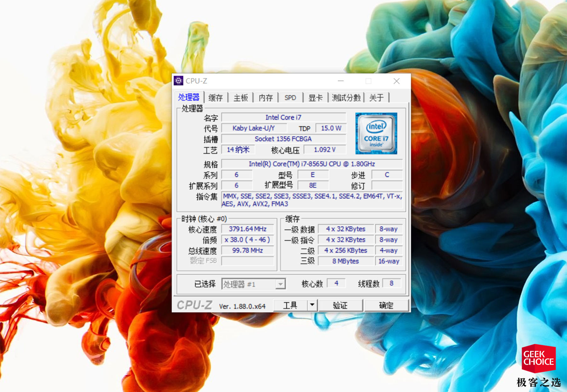
Task: Select the 内存 (Memory) tab
Action: (266, 98)
